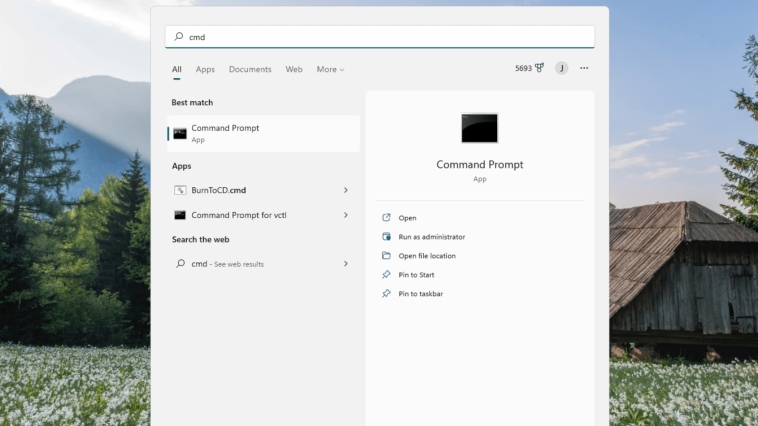Click the small Command Prompt icon in Best match

[x=180, y=133]
